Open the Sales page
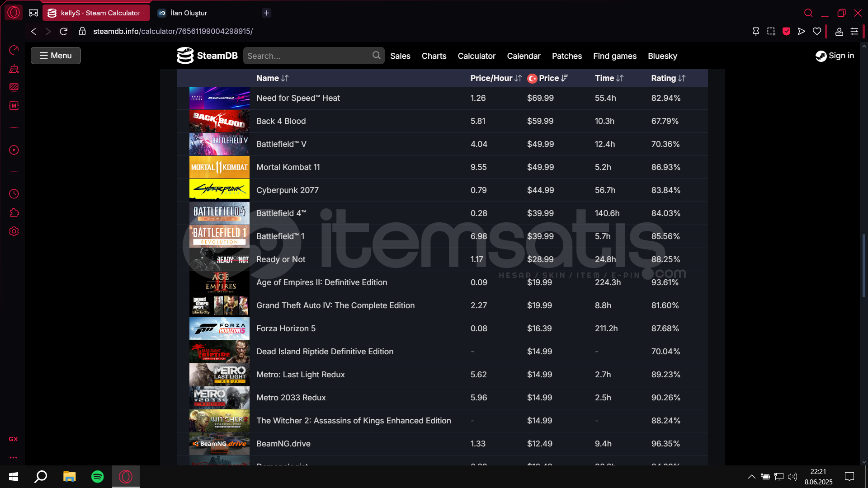868x488 pixels. [x=400, y=56]
